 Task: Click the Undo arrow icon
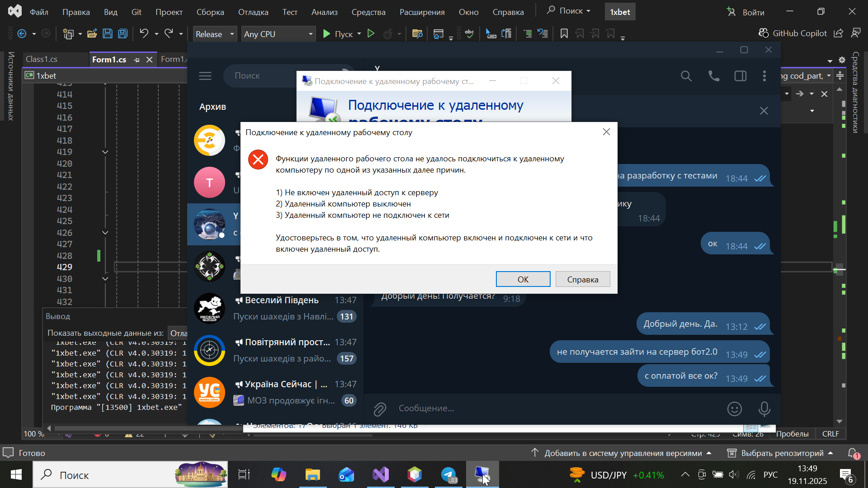click(x=144, y=33)
